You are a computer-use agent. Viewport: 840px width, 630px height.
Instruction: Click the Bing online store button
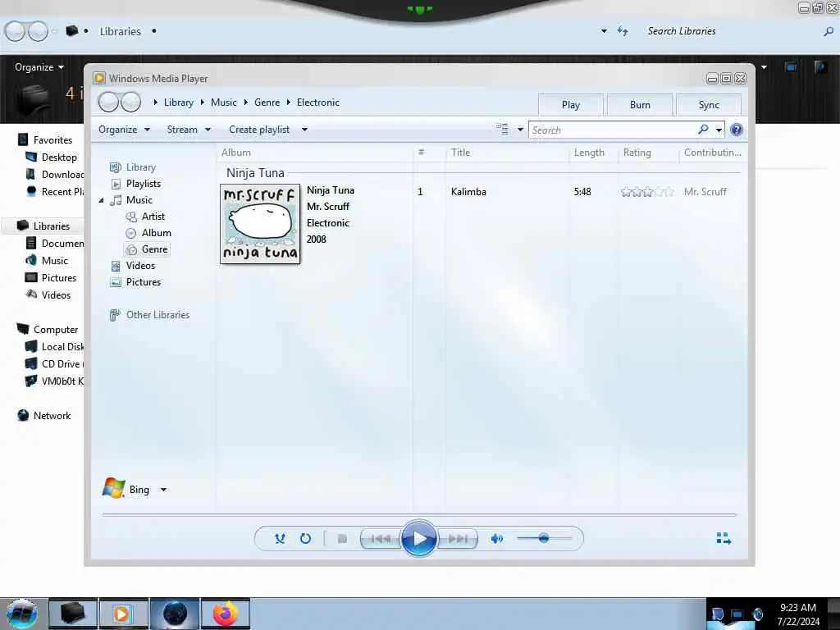coord(126,489)
